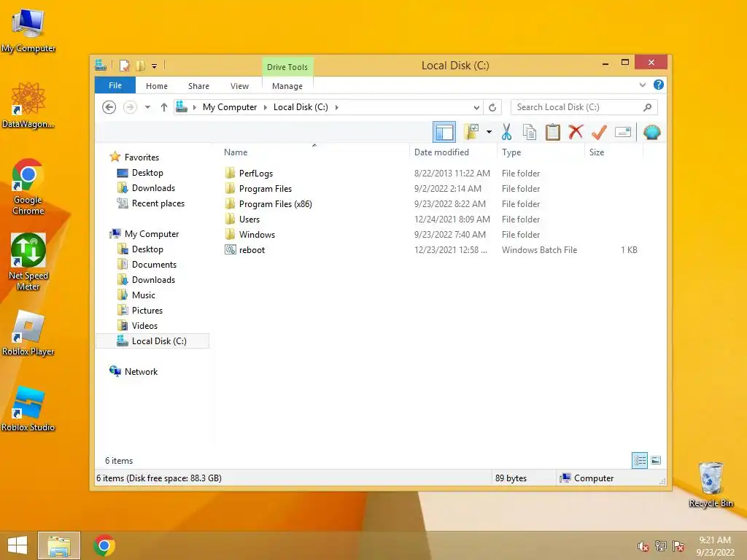
Task: Click the Up one level arrow
Action: click(164, 107)
